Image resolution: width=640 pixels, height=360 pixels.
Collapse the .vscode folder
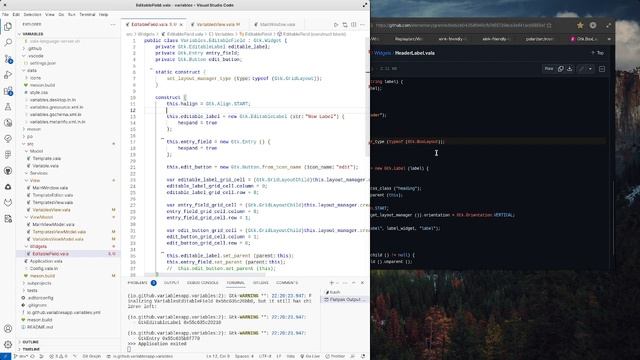pyautogui.click(x=36, y=56)
